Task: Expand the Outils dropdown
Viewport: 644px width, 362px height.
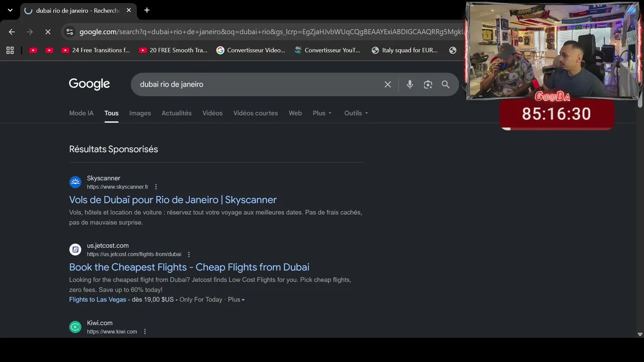Action: pos(356,113)
